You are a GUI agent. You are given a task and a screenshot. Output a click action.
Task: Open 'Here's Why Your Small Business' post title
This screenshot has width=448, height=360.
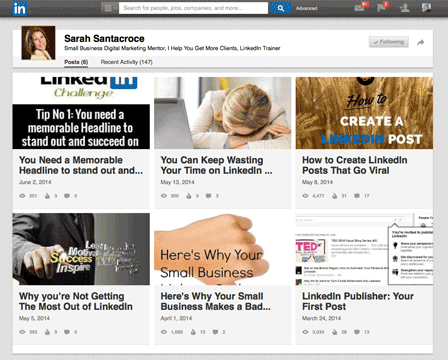(x=215, y=301)
